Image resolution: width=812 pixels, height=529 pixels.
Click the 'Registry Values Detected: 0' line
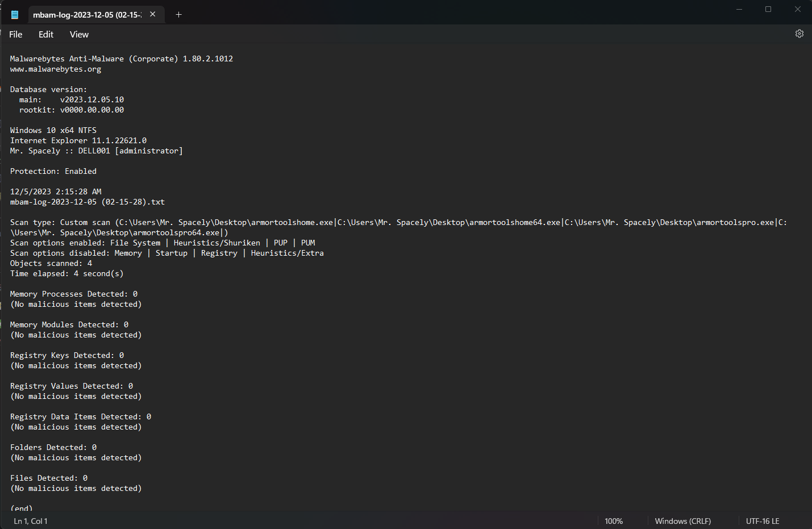(x=72, y=386)
